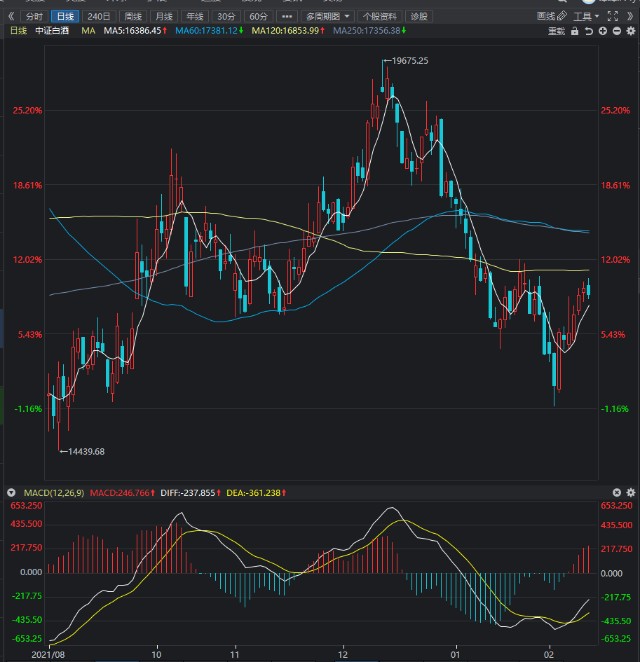Expand the 多周期图 dropdown

[x=329, y=17]
